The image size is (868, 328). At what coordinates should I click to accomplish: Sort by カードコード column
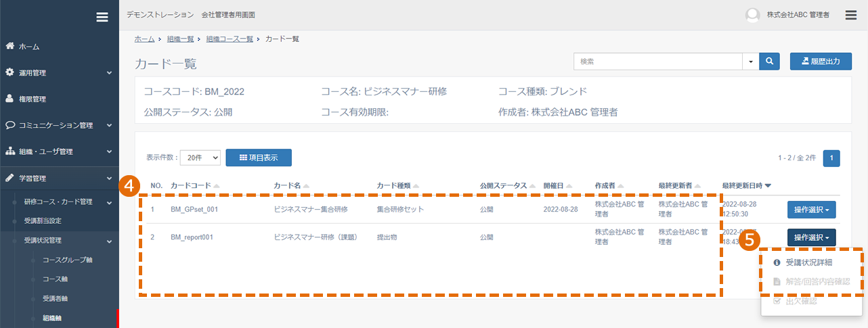195,185
